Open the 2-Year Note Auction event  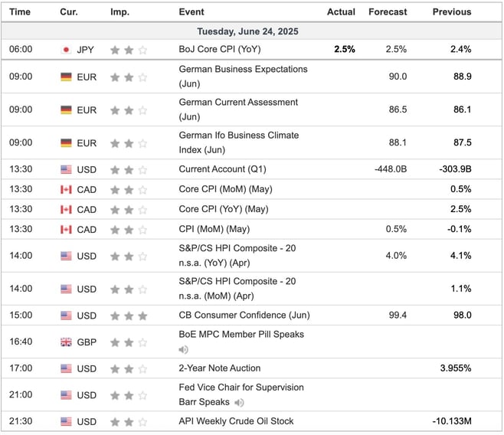pos(220,368)
